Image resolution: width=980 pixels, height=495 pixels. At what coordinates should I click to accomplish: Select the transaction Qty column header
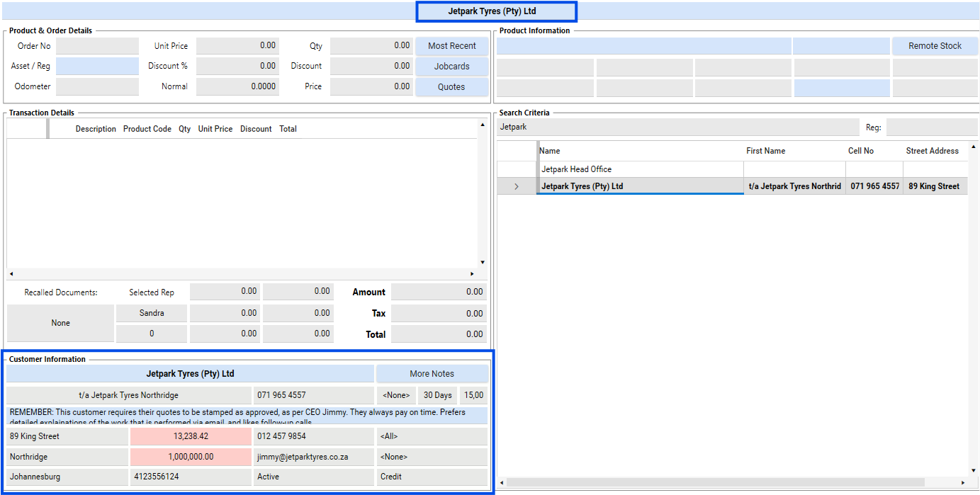184,129
